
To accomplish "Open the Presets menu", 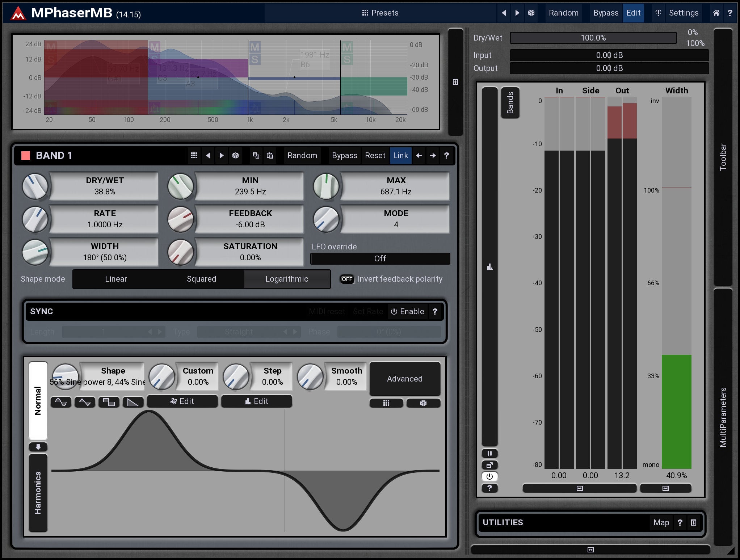I will tap(380, 13).
